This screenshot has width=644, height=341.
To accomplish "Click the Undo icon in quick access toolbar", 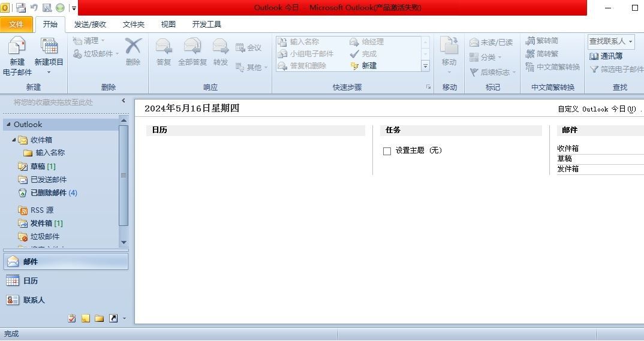I will [x=34, y=7].
